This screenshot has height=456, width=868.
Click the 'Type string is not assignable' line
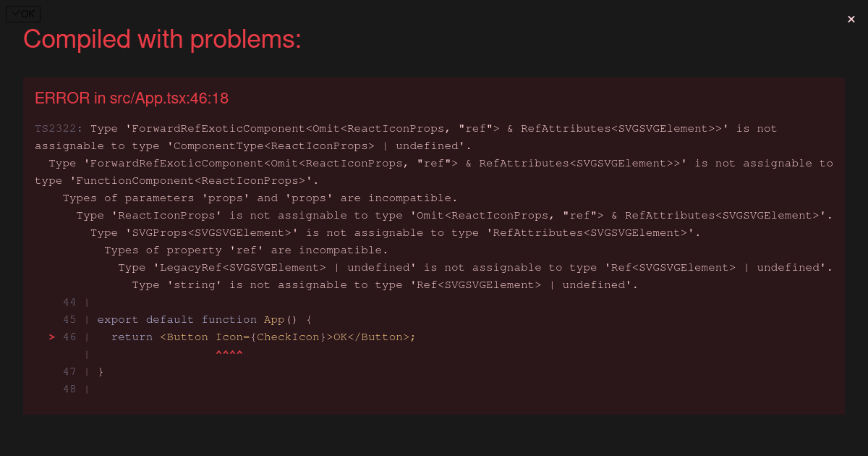click(x=386, y=285)
